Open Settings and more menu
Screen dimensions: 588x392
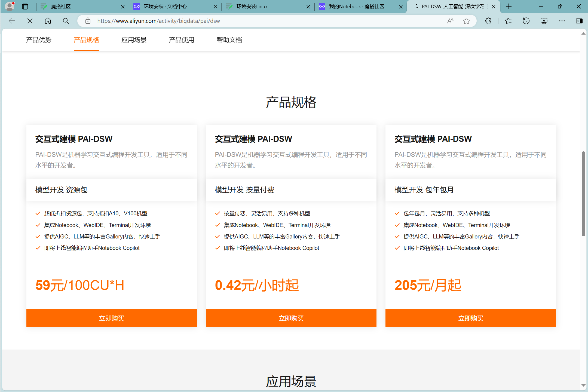[x=562, y=21]
